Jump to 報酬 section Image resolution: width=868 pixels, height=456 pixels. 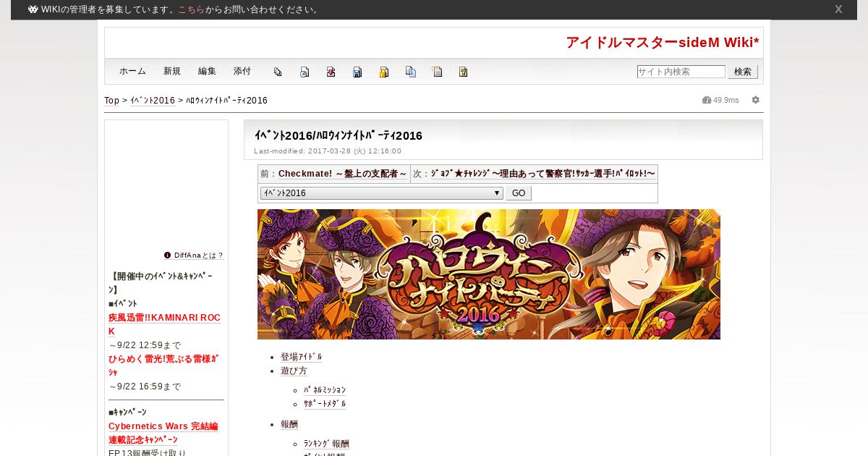[289, 424]
